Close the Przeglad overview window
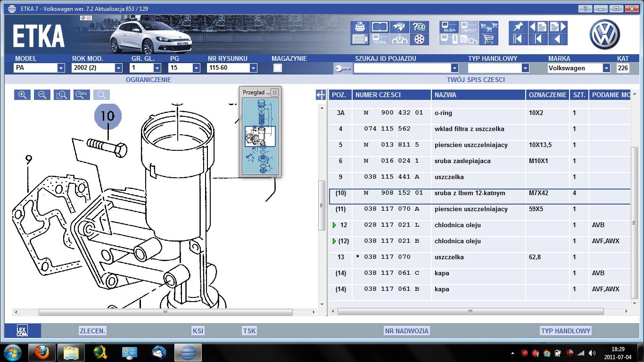Screen dimensions: 644x362 point(275,92)
